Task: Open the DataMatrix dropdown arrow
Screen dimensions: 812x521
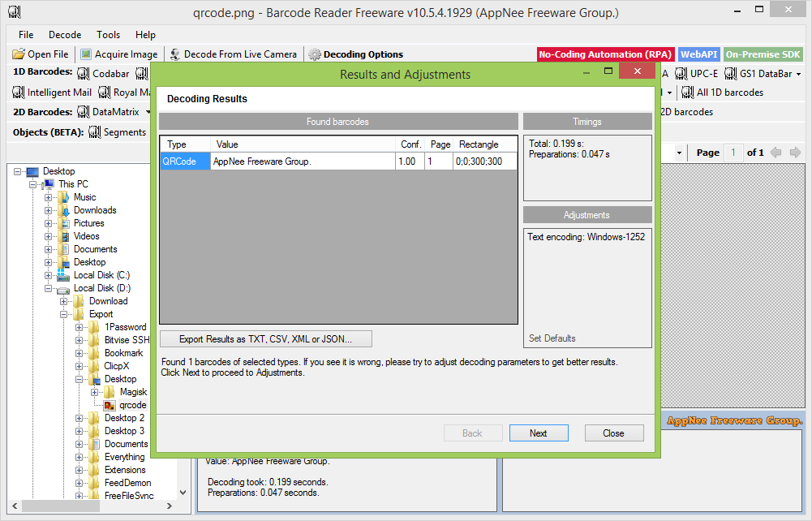Action: [x=148, y=112]
